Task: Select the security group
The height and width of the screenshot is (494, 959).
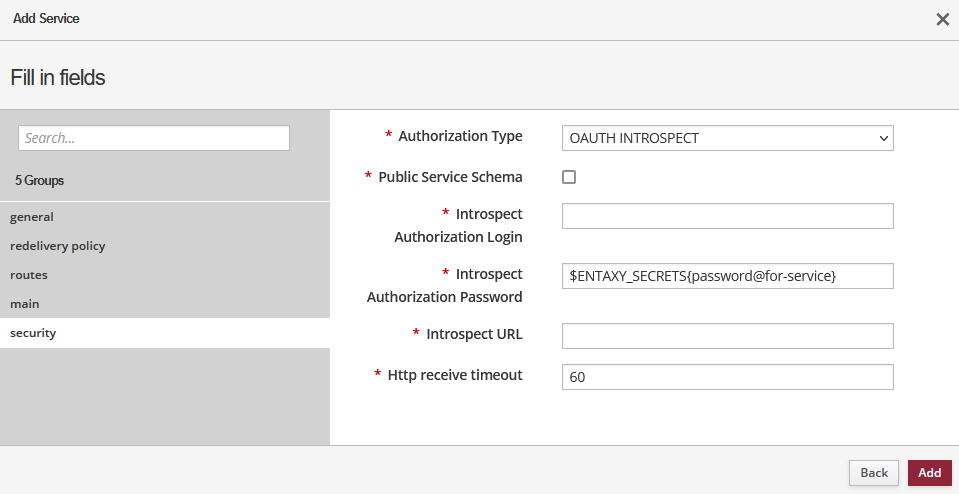Action: (x=33, y=333)
